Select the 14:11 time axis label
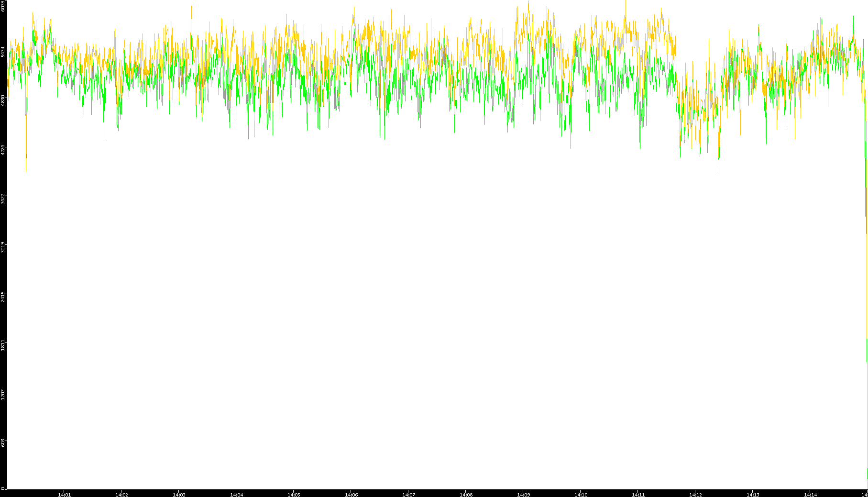The height and width of the screenshot is (497, 868). tap(638, 495)
